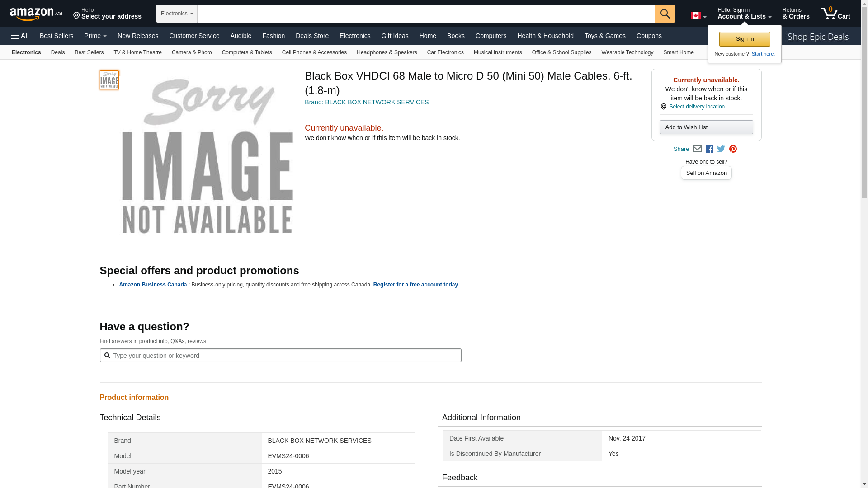Screen dimensions: 868x488
Task: Select the image not available thumbnail
Action: [x=109, y=80]
